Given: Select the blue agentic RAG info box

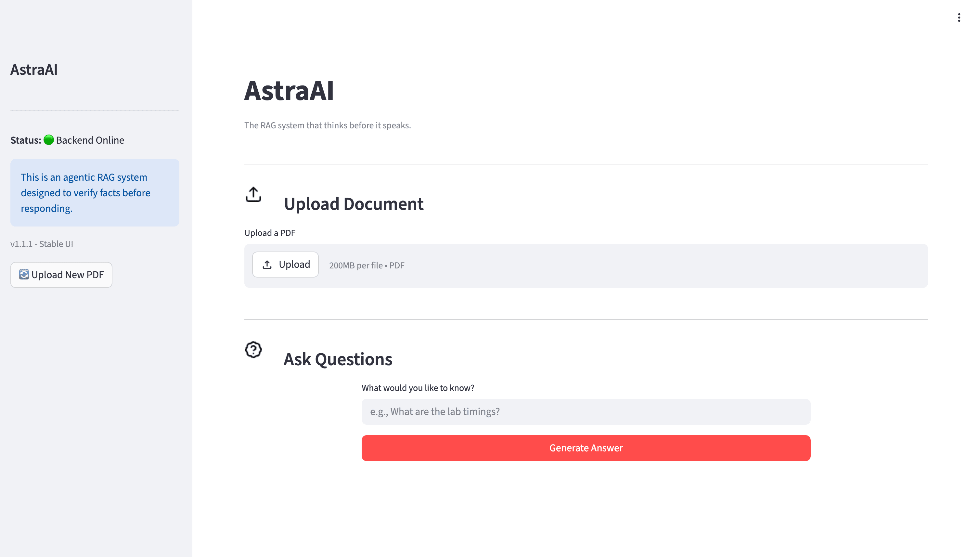Looking at the screenshot, I should click(x=95, y=192).
